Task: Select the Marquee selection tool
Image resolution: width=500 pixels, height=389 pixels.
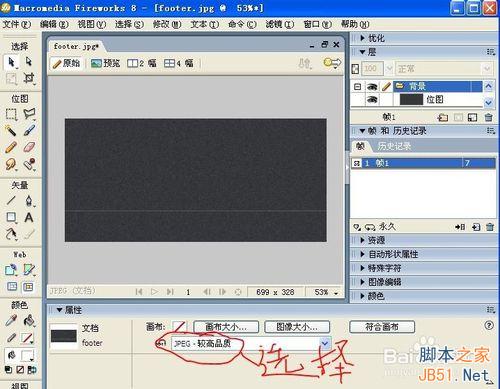Action: 11,114
